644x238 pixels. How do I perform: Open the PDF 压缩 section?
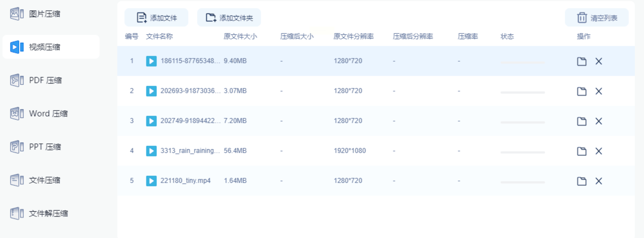45,80
